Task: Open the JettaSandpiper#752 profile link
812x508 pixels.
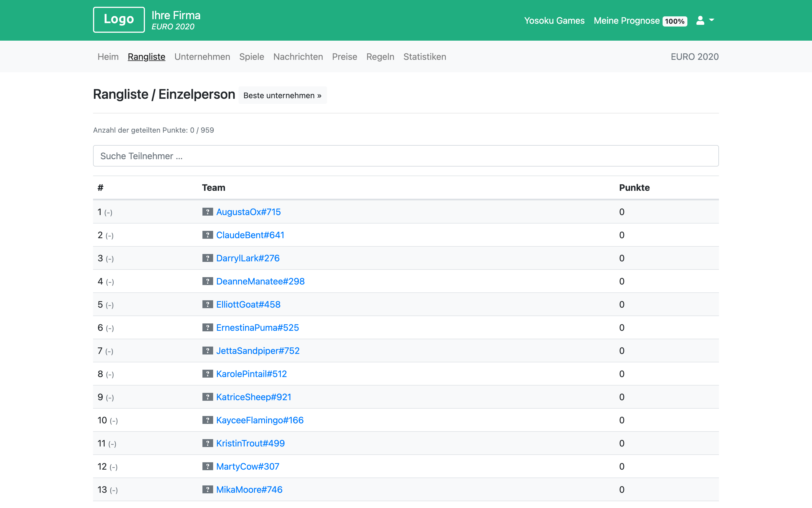Action: point(258,351)
